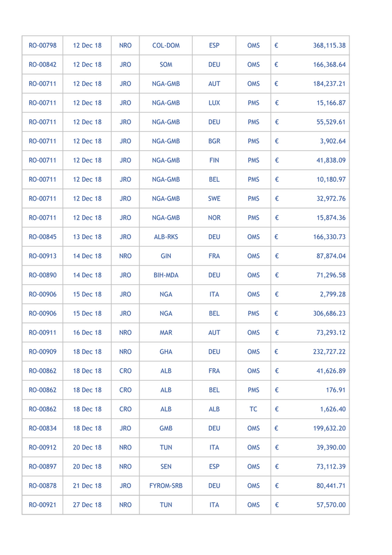
Task: Click the 16 Dec 18 date cell
Action: pos(87,332)
